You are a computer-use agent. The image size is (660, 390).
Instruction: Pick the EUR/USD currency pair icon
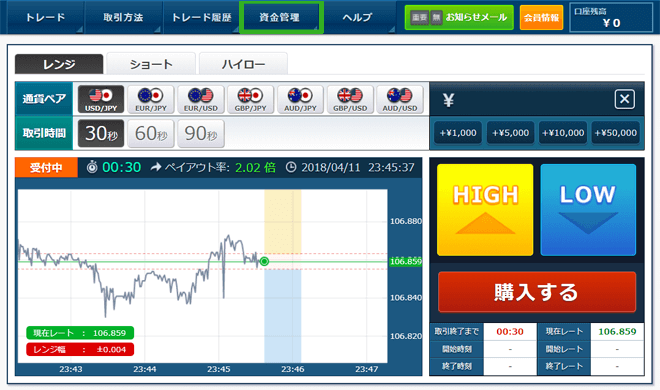200,99
